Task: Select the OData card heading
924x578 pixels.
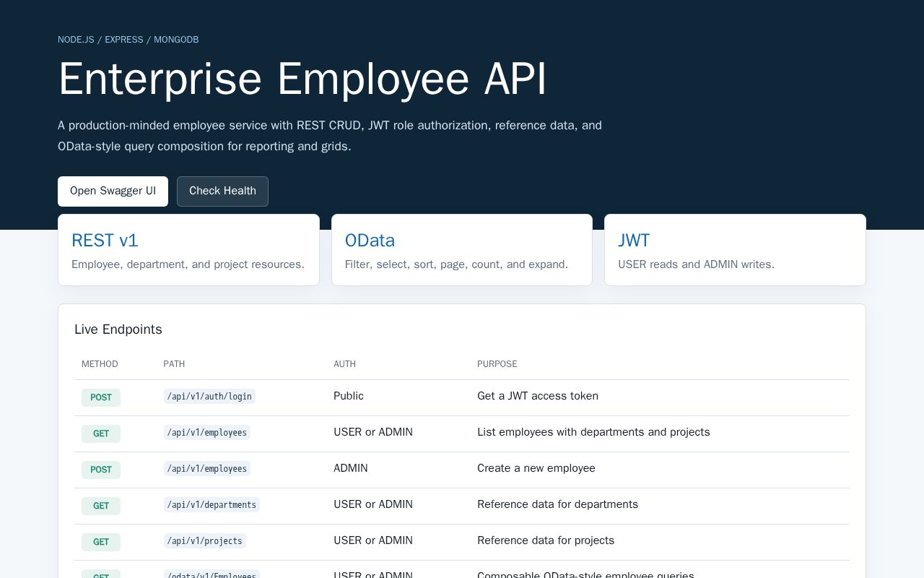Action: [x=370, y=241]
